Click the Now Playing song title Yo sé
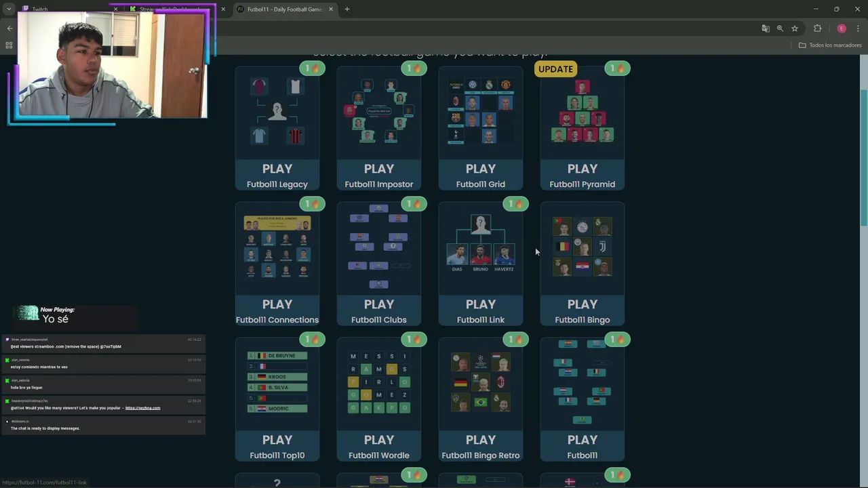Screen dimensions: 868x488 [x=56, y=319]
